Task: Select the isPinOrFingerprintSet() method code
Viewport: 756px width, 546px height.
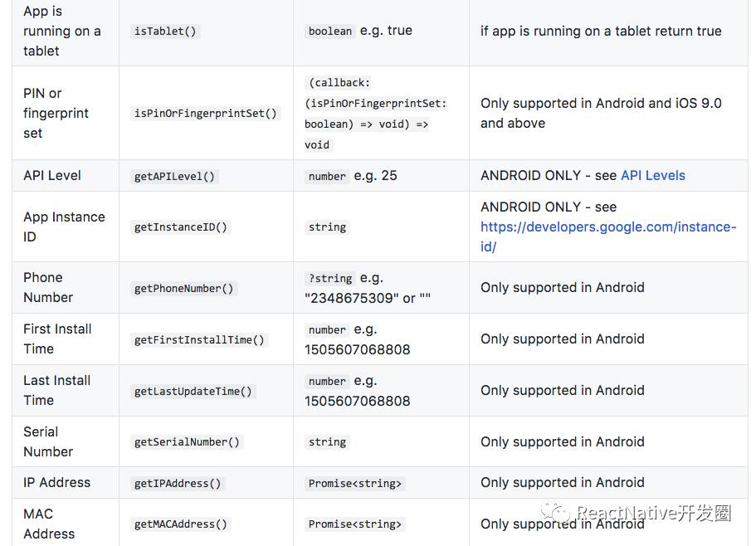Action: [x=205, y=113]
